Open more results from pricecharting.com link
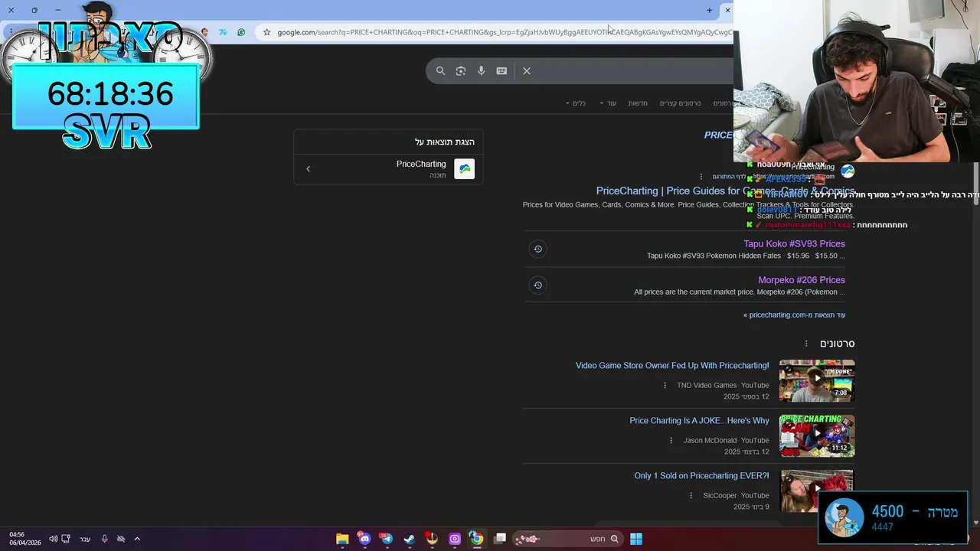The width and height of the screenshot is (980, 551). tap(795, 315)
